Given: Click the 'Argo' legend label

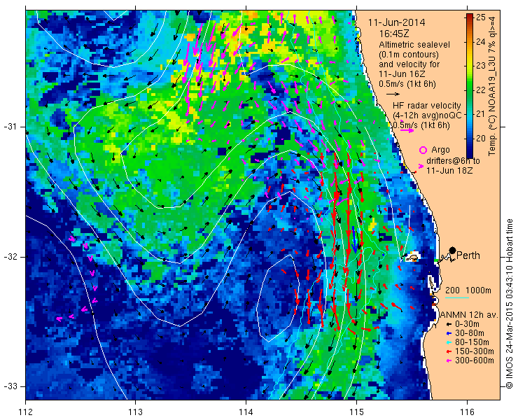Looking at the screenshot, I should tap(440, 150).
